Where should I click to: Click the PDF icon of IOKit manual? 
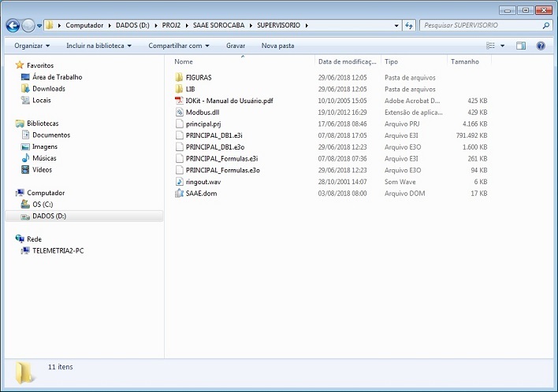coord(180,101)
